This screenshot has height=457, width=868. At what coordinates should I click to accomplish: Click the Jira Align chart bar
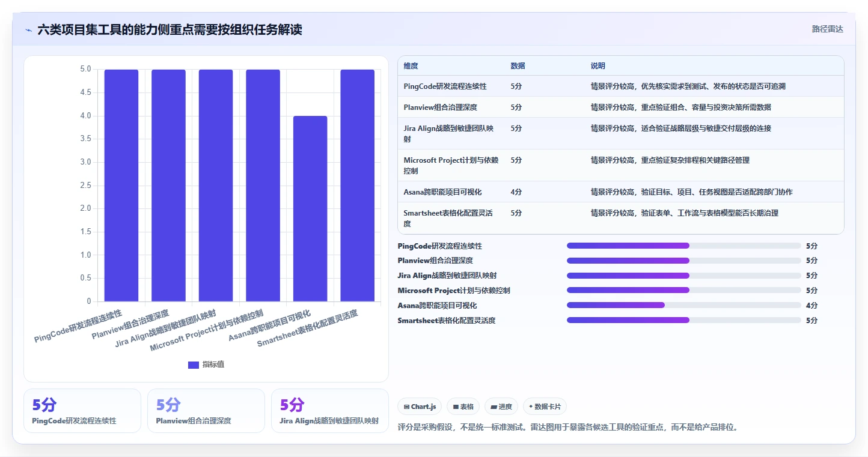(x=216, y=186)
